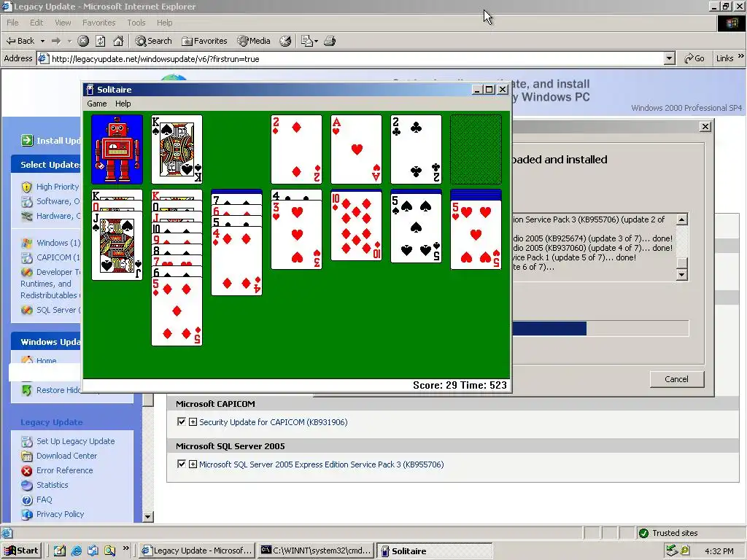Open the Download Center link

[x=66, y=456]
